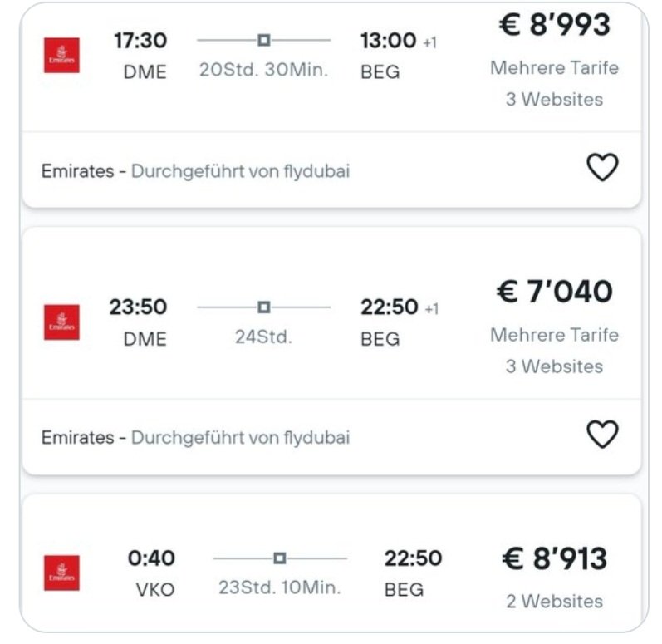Screen dimensions: 662x644
Task: Show "2 Websites" for the €8'913 flight
Action: (x=554, y=602)
